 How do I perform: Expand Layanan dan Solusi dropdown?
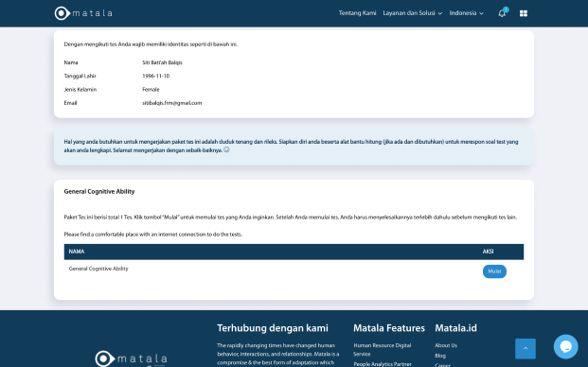pyautogui.click(x=413, y=13)
